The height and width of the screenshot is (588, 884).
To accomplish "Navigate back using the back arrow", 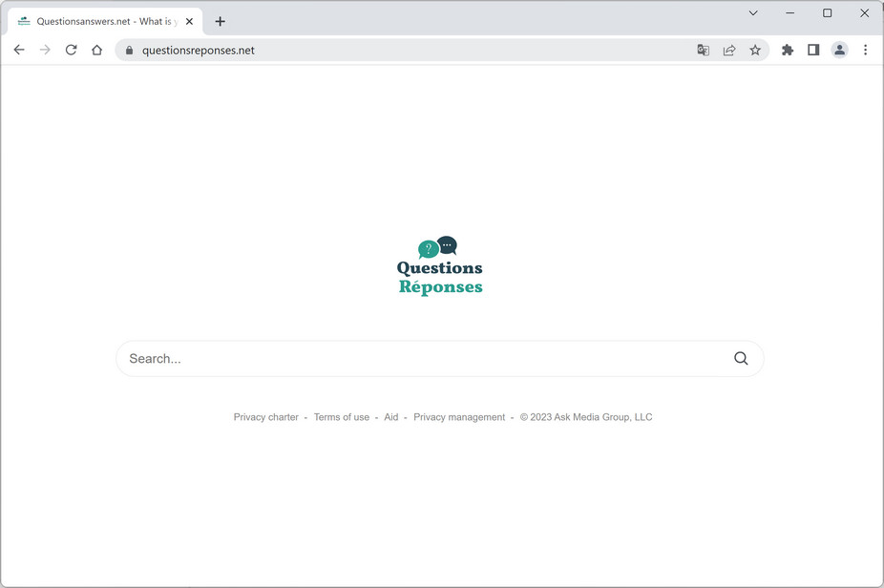I will [x=19, y=50].
